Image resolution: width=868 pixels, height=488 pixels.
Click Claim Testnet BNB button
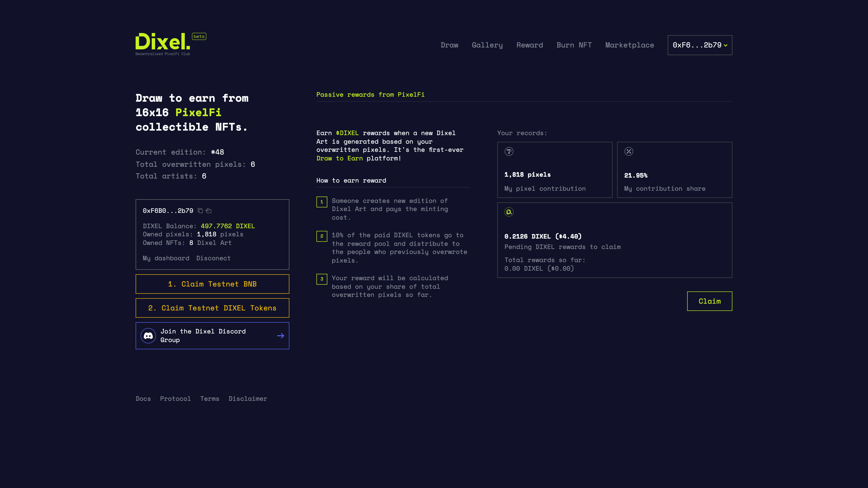212,284
